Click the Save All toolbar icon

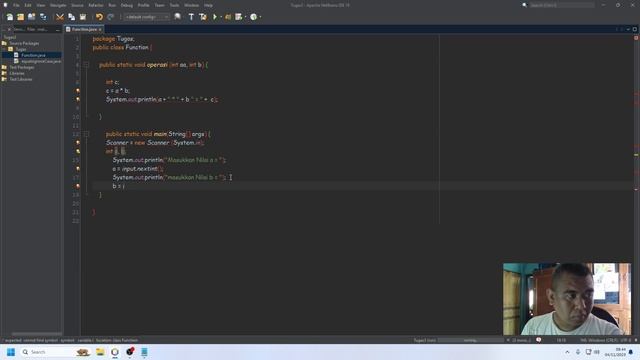(43, 17)
